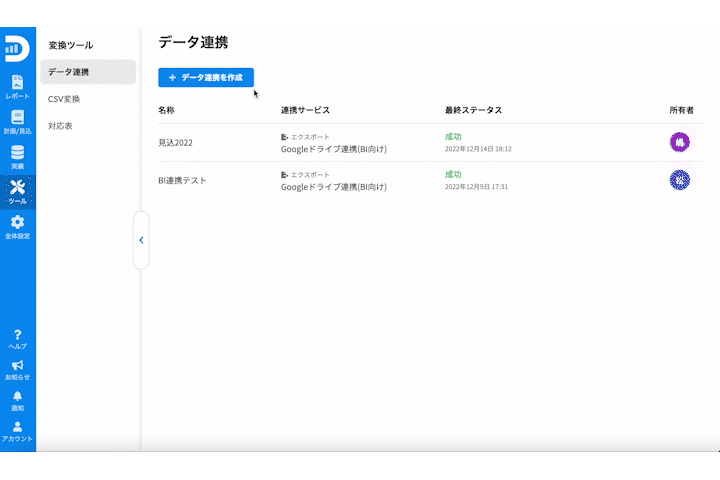
Task: Click the export icon in 見込2022 row
Action: (284, 137)
